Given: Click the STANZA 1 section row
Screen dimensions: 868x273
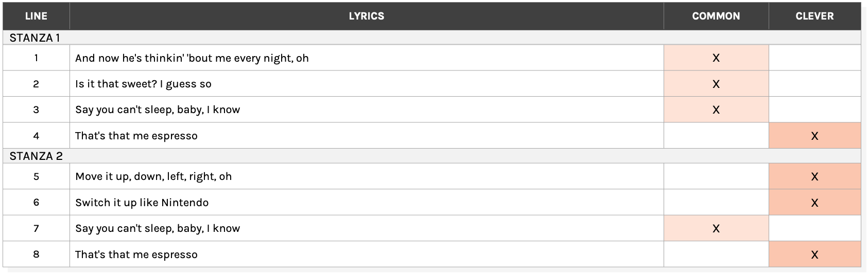Looking at the screenshot, I should [35, 38].
